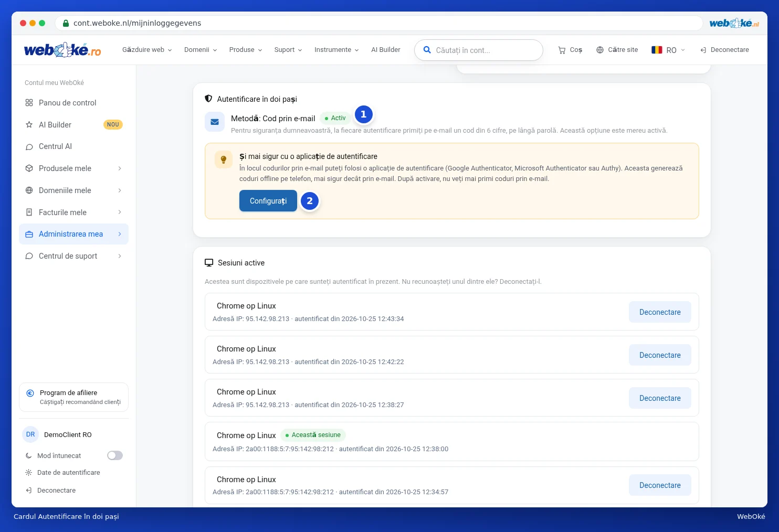Expand Centrul de suport sidebar chevron
779x532 pixels.
(x=120, y=256)
